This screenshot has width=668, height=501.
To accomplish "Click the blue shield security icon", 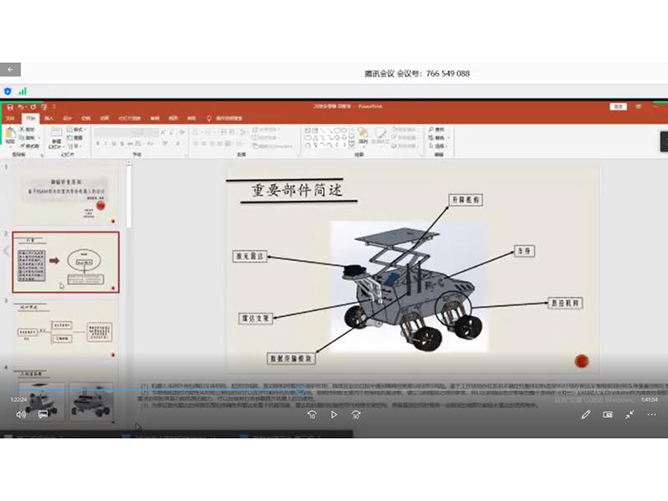I will [9, 91].
